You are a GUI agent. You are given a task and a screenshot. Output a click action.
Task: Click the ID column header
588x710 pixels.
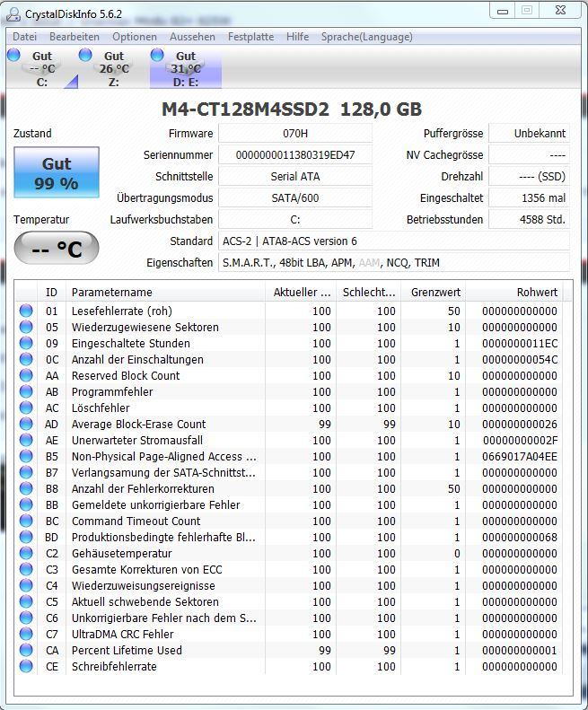(52, 292)
